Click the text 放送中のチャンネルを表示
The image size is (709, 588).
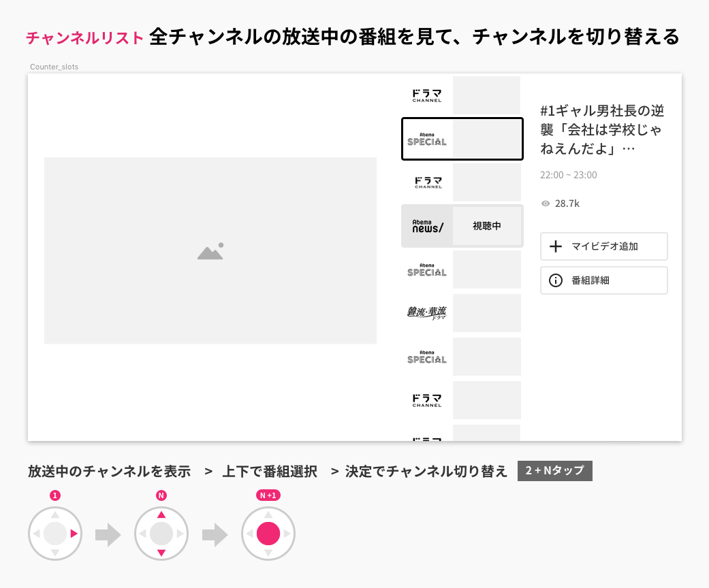tap(109, 472)
